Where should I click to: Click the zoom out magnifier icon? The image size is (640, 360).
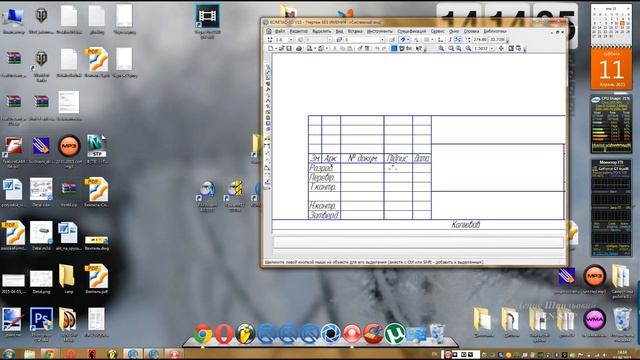pos(459,49)
